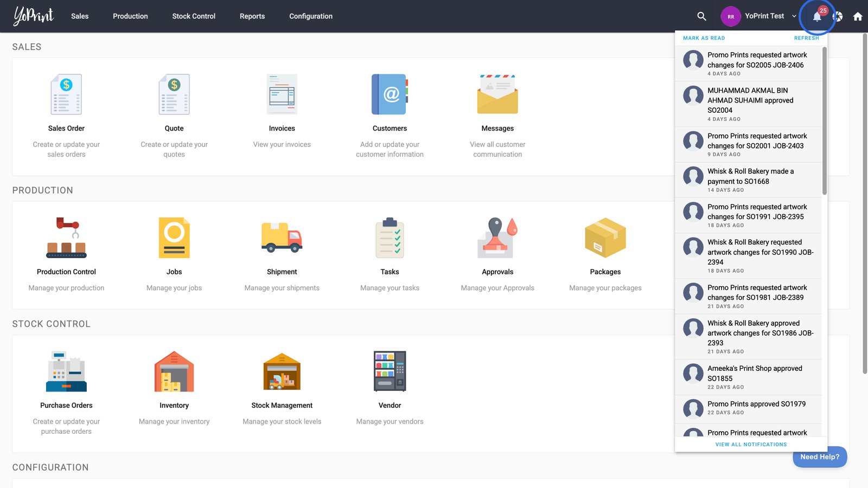The width and height of the screenshot is (868, 488).
Task: Open the Purchase Orders icon
Action: pos(66,371)
